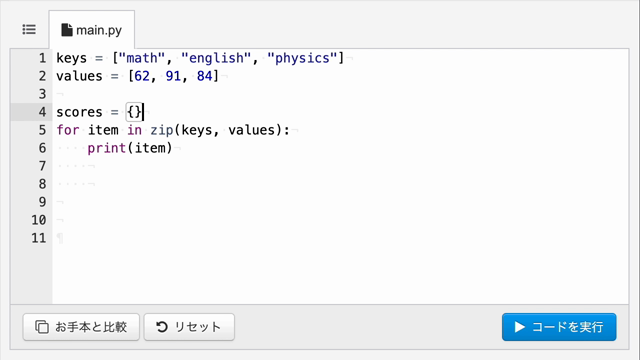Reset the editor with リセット button
Screen dimensions: 640x360
(x=189, y=327)
